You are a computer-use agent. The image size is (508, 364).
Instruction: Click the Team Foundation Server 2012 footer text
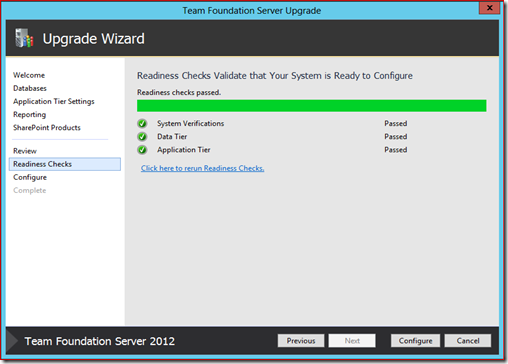click(100, 341)
